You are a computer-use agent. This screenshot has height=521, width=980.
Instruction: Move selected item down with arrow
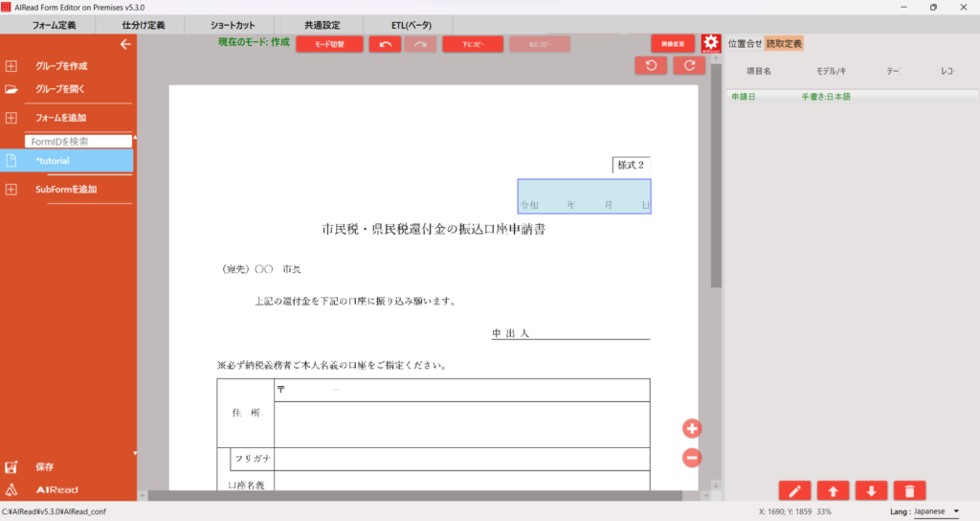pos(871,490)
